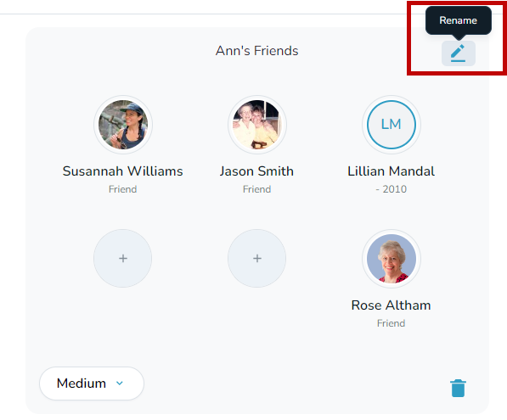Click the Friend label under Rose Altham
Image resolution: width=507 pixels, height=420 pixels.
(391, 323)
